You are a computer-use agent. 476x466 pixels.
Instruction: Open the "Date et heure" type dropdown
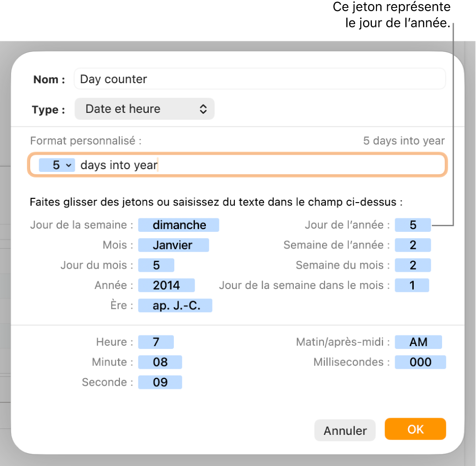(144, 109)
